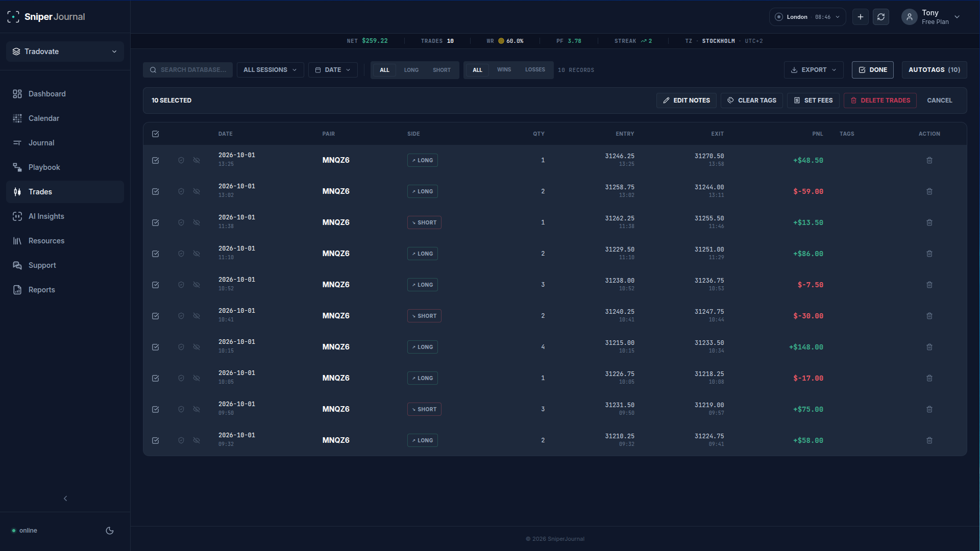Image resolution: width=980 pixels, height=551 pixels.
Task: Open Calendar in the sidebar
Action: [x=65, y=118]
